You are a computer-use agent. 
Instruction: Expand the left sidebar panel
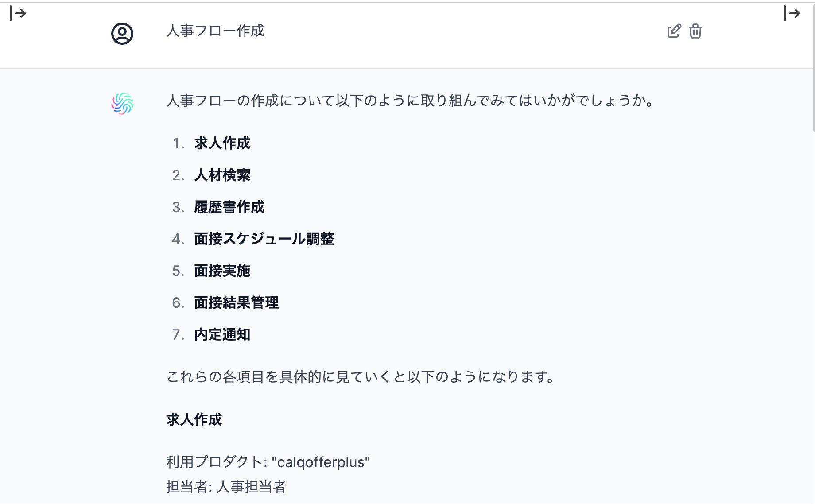pyautogui.click(x=18, y=13)
